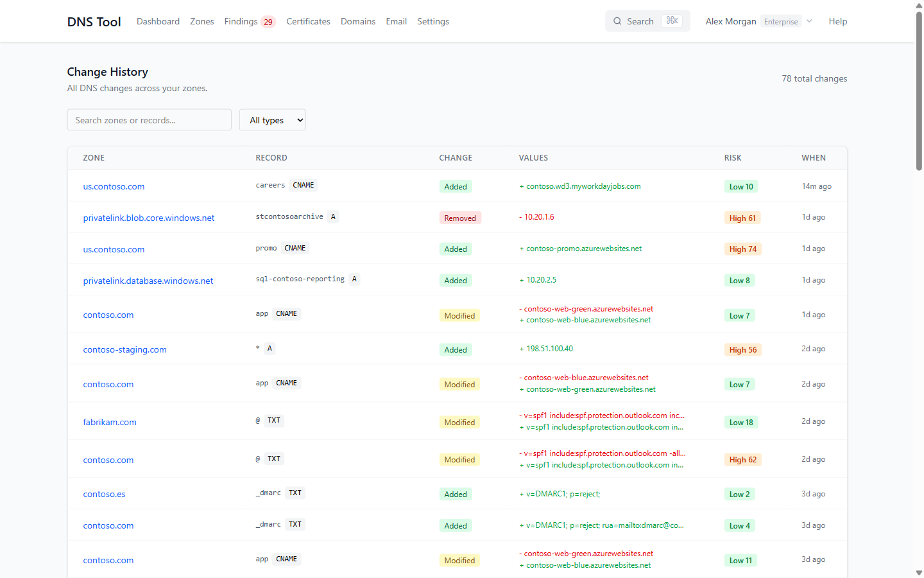Screen dimensions: 924x578
Task: Click the High 56 risk badge
Action: (743, 350)
